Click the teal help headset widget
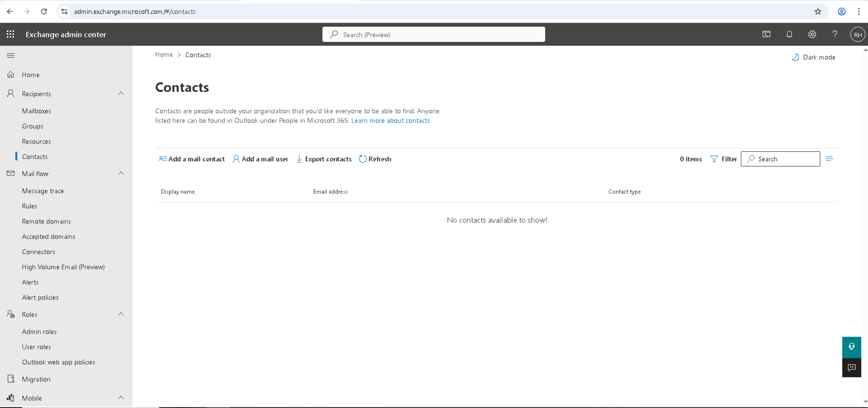Viewport: 868px width, 408px height. [x=851, y=347]
